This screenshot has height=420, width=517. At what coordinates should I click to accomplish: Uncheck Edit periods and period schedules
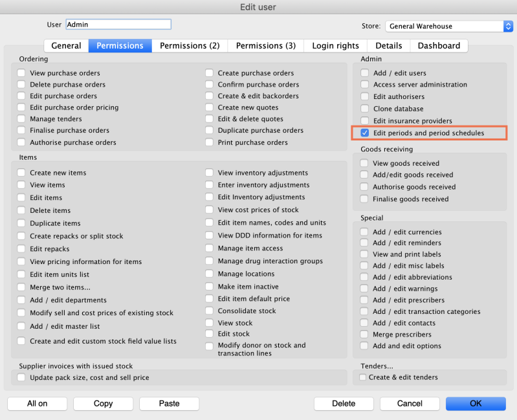(x=365, y=133)
